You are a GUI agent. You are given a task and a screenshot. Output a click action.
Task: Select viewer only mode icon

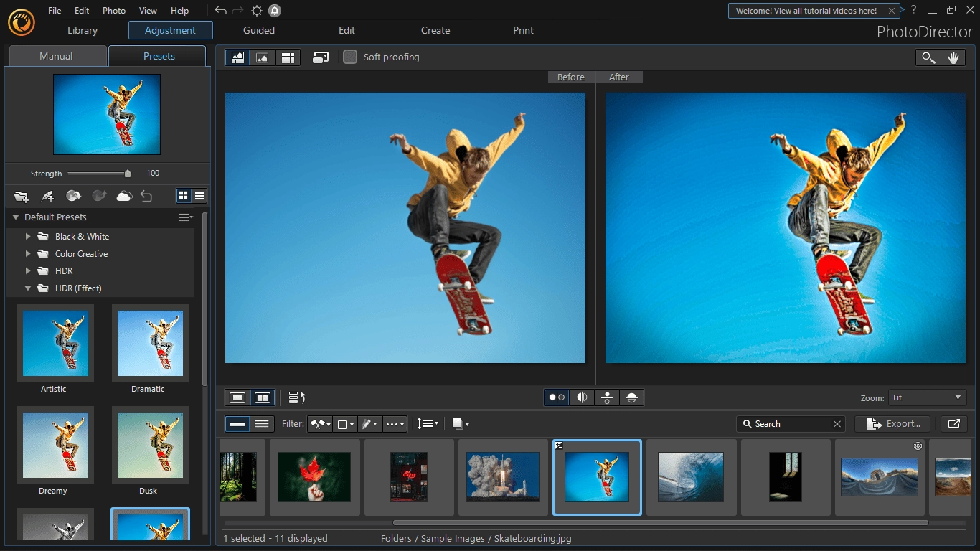click(x=263, y=57)
